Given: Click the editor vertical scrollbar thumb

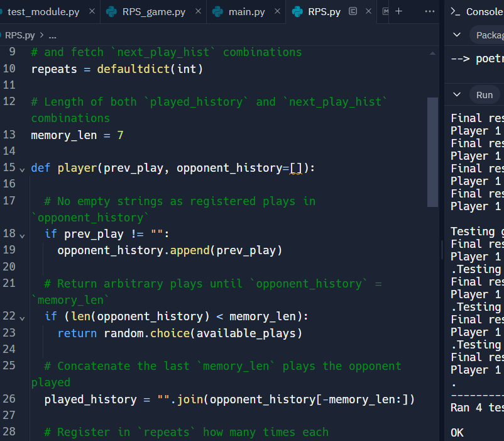Looking at the screenshot, I should (x=432, y=152).
